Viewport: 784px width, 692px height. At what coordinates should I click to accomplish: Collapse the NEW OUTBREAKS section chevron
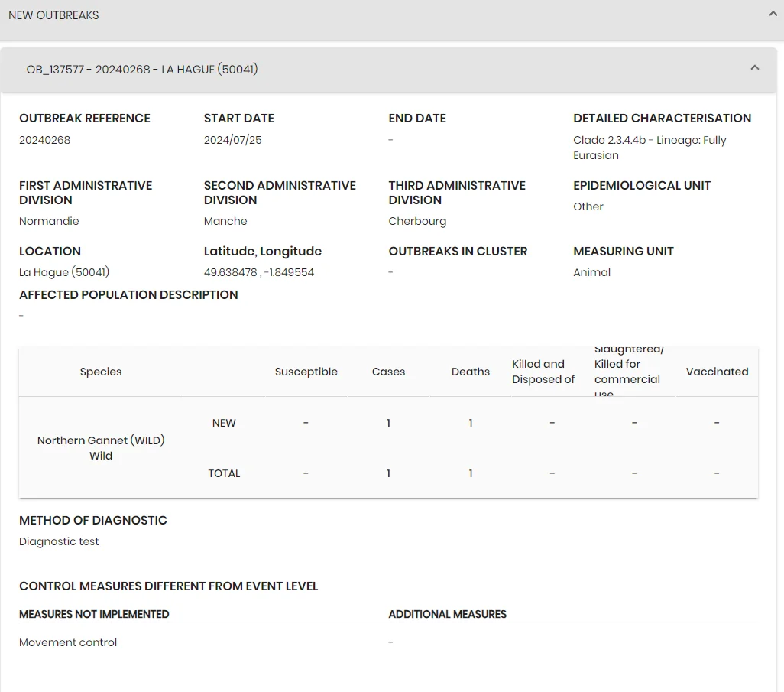773,14
